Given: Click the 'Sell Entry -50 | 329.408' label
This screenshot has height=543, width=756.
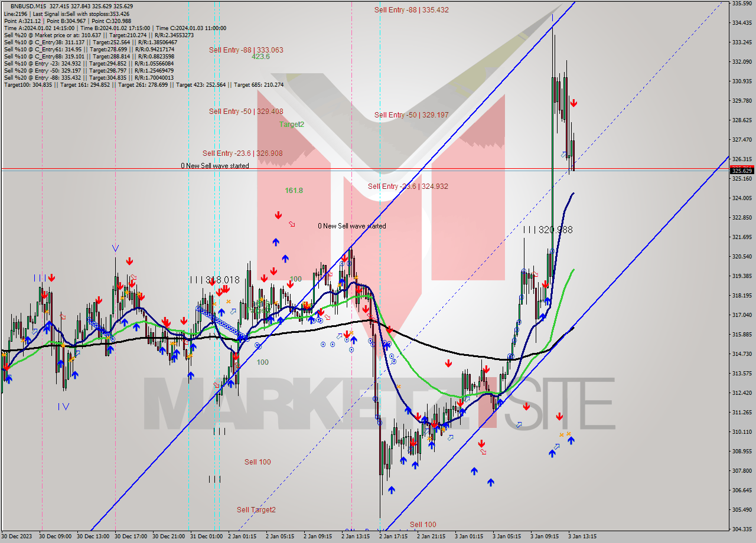Looking at the screenshot, I should (x=246, y=112).
